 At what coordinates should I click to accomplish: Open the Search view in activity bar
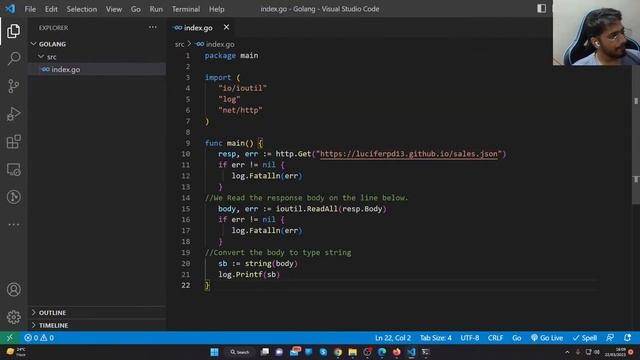tap(13, 58)
